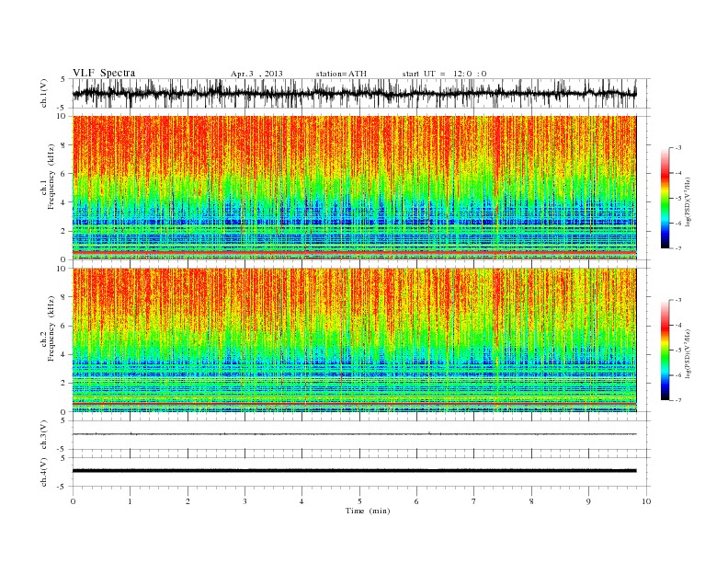
Task: Select the "Time (min)" axis title
Action: click(x=368, y=511)
